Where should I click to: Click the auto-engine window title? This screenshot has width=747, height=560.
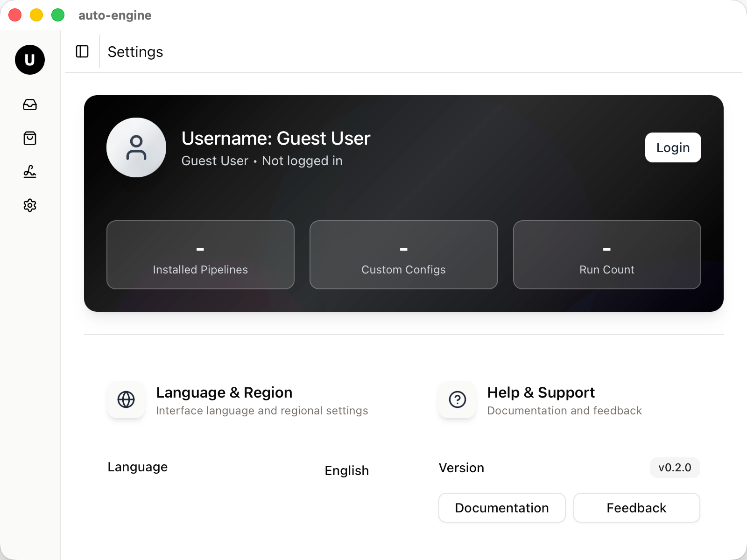(x=114, y=15)
